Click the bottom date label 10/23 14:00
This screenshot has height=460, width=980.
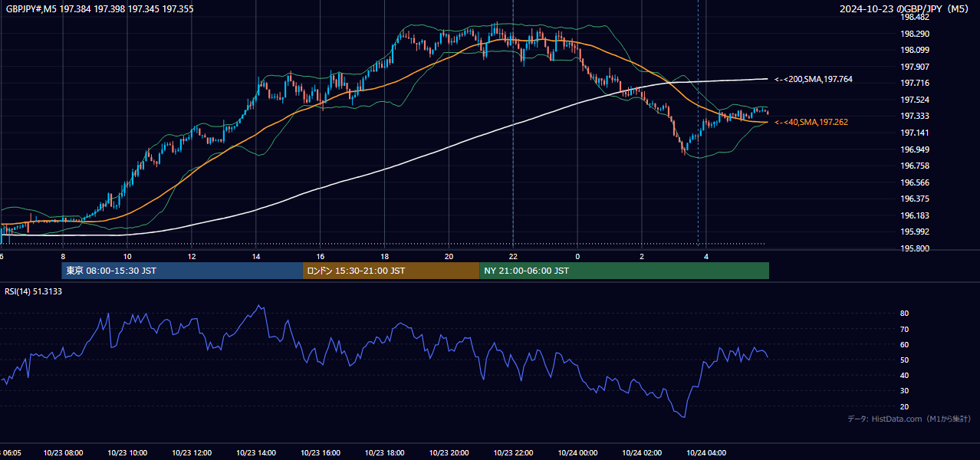coord(256,453)
